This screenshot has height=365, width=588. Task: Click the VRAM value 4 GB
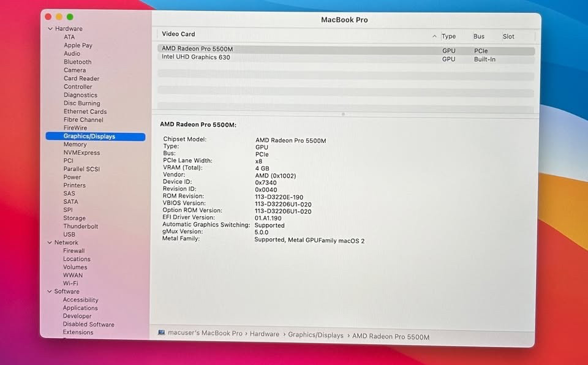262,168
